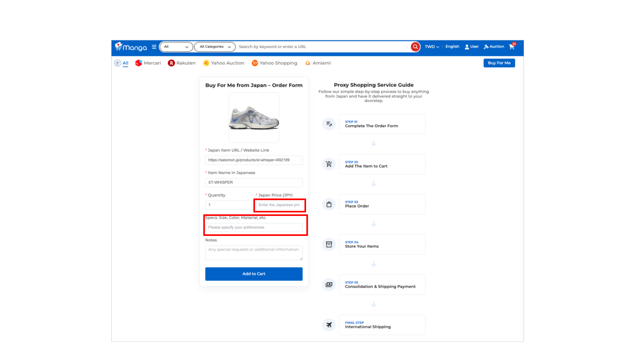The width and height of the screenshot is (634, 364).
Task: Click the International Shipping airplane icon
Action: pyautogui.click(x=329, y=325)
